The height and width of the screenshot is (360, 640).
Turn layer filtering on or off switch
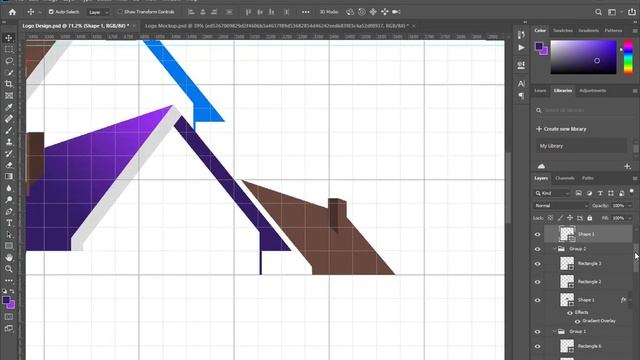(631, 192)
